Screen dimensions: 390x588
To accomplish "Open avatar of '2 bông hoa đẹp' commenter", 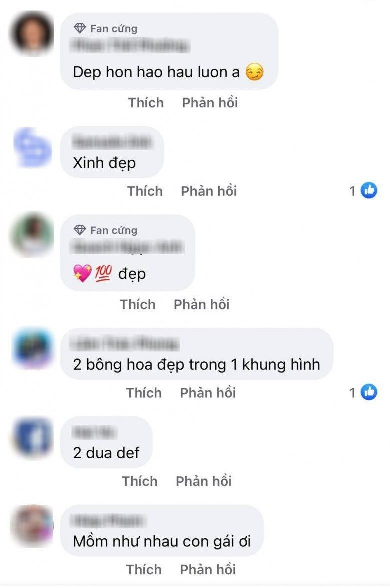I will [33, 348].
